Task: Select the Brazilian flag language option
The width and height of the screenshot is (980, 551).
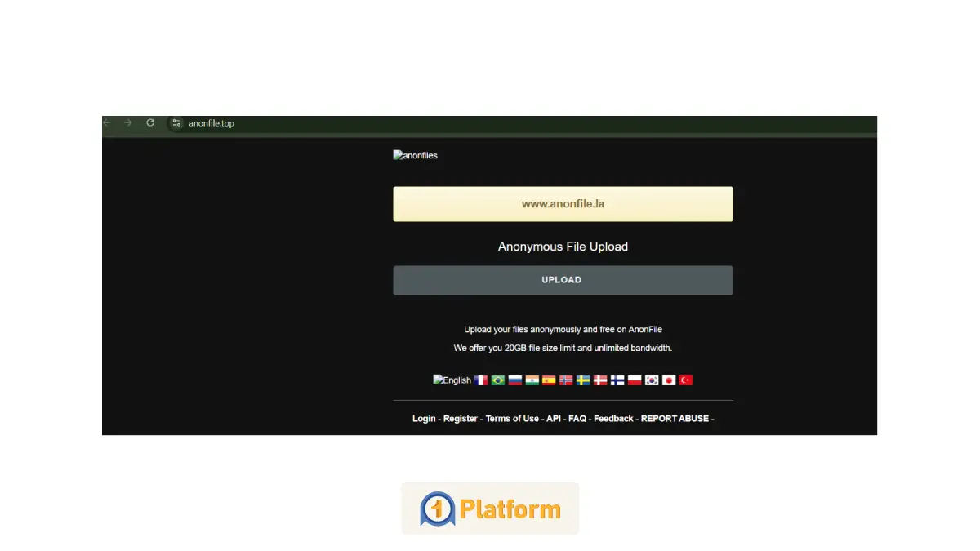Action: [x=497, y=380]
